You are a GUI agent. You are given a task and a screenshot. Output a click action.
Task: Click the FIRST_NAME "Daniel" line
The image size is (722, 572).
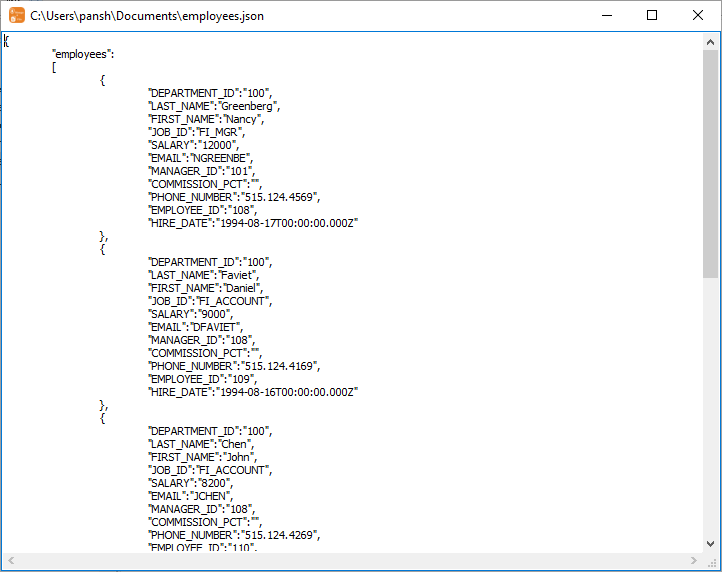point(207,288)
